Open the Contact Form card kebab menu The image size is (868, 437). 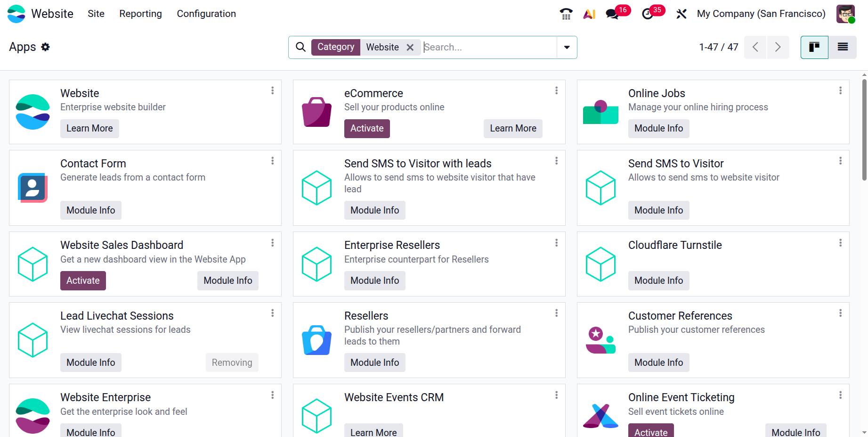coord(273,161)
